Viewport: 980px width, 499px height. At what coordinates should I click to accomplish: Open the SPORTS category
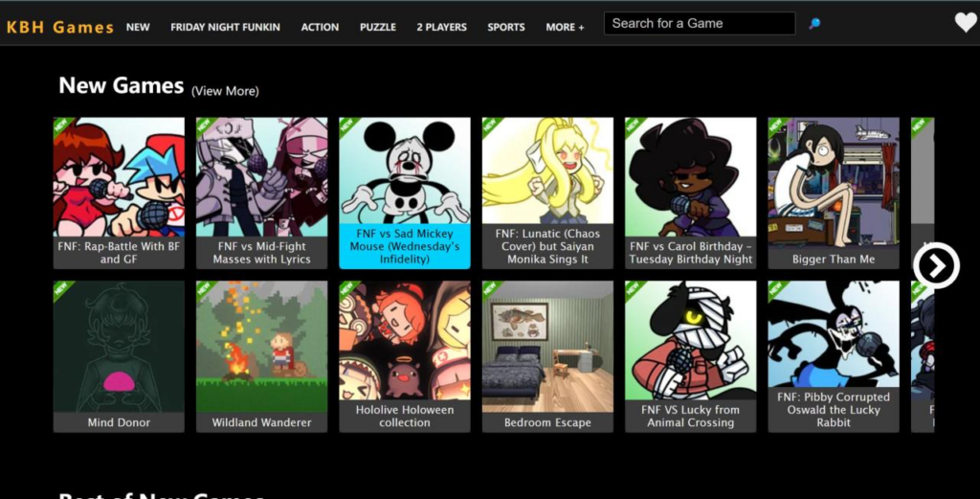pyautogui.click(x=505, y=27)
